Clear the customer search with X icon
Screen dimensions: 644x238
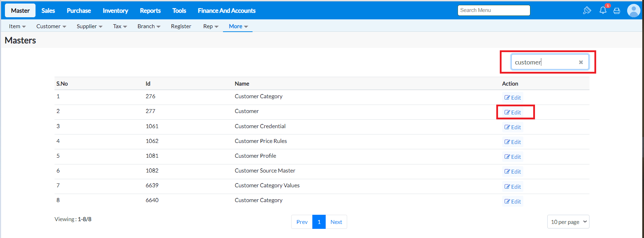581,62
